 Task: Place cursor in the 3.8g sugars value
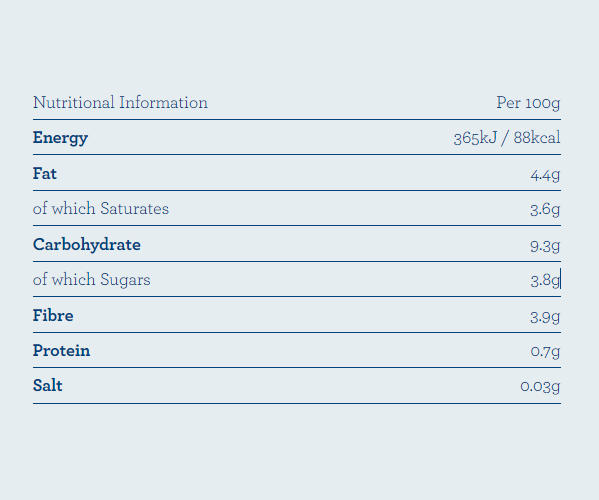(x=545, y=280)
